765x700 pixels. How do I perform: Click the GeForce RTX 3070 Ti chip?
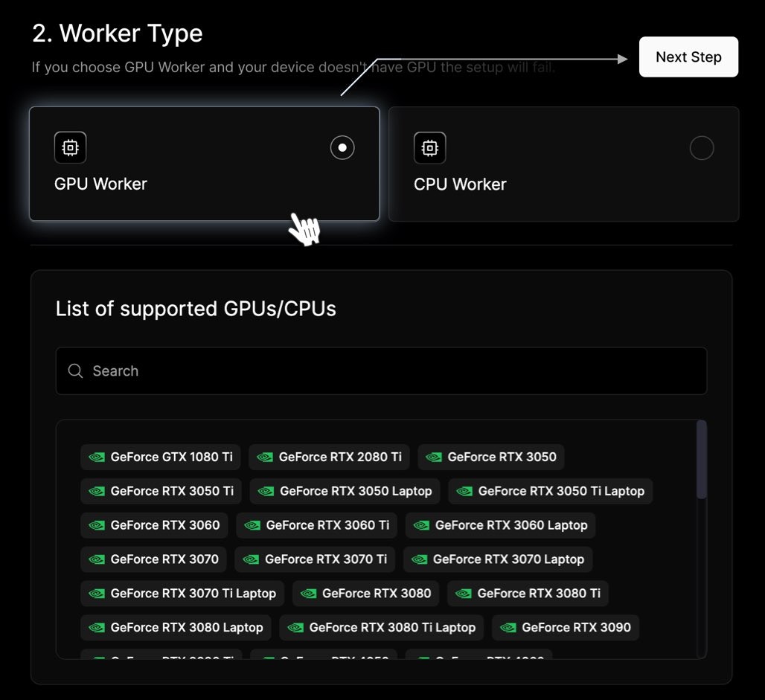pyautogui.click(x=316, y=559)
